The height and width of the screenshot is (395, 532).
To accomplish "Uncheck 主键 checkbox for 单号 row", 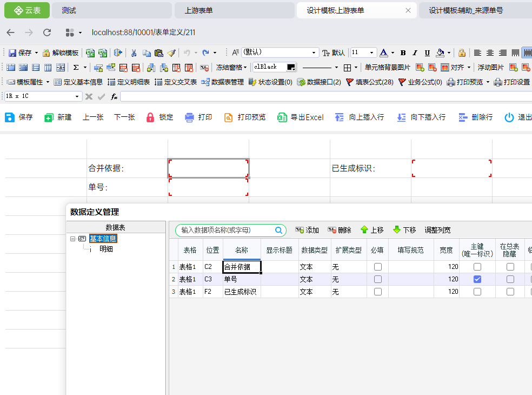I will (477, 279).
